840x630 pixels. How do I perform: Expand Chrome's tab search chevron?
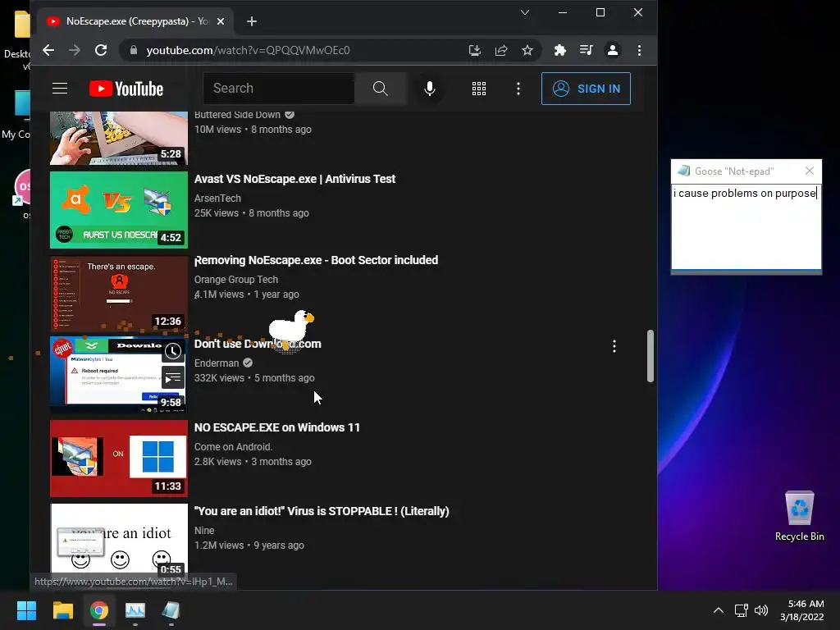(x=525, y=12)
